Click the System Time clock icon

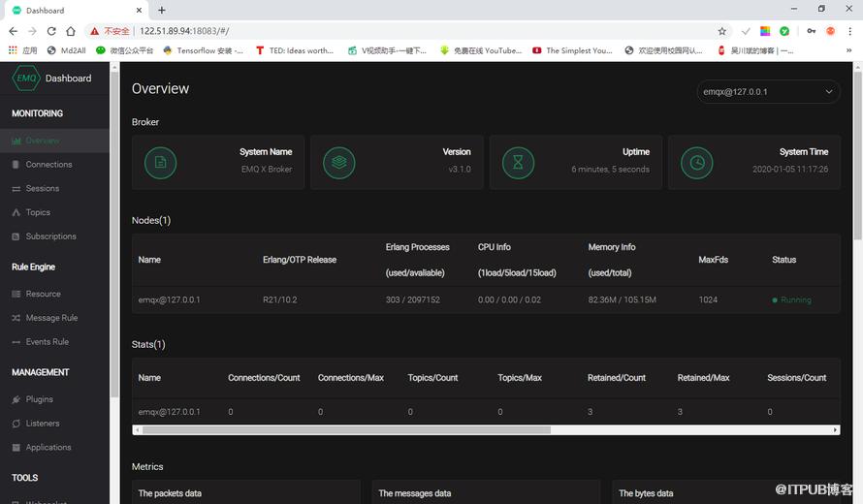point(697,163)
